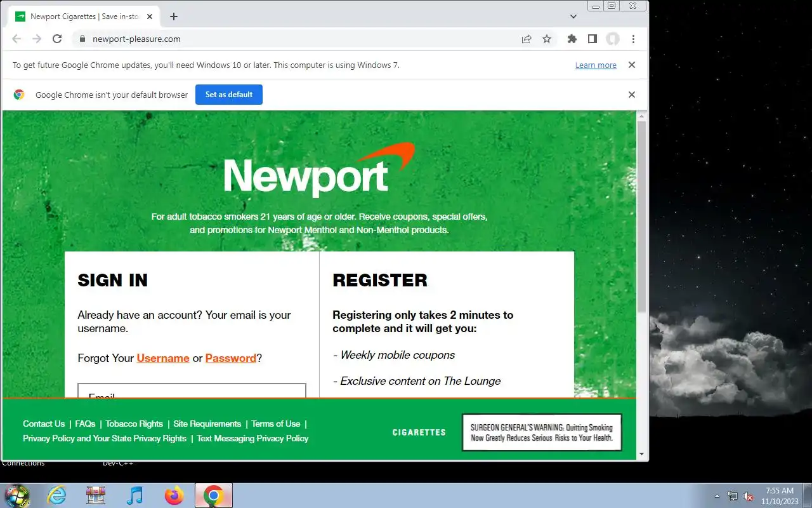
Task: Dismiss the Chrome updates notice
Action: 631,65
